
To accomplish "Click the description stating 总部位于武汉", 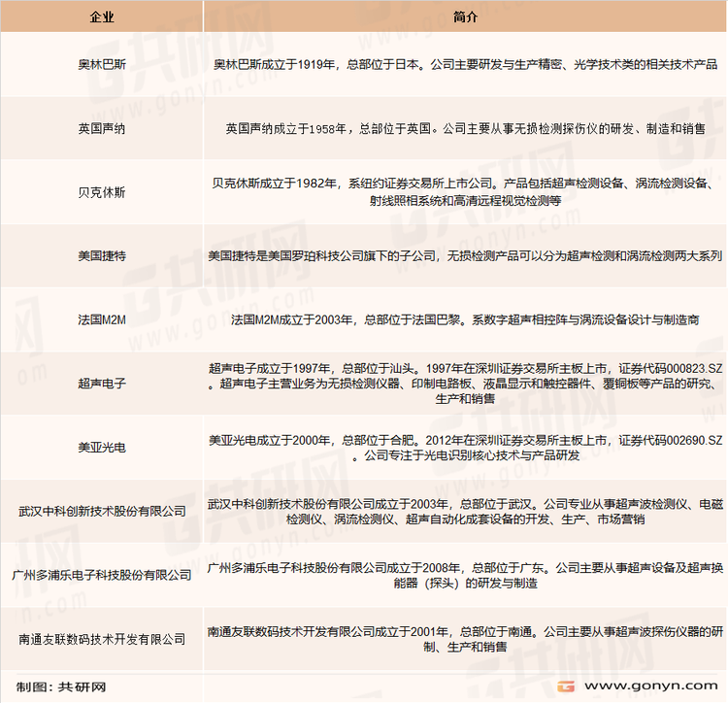I will (465, 512).
